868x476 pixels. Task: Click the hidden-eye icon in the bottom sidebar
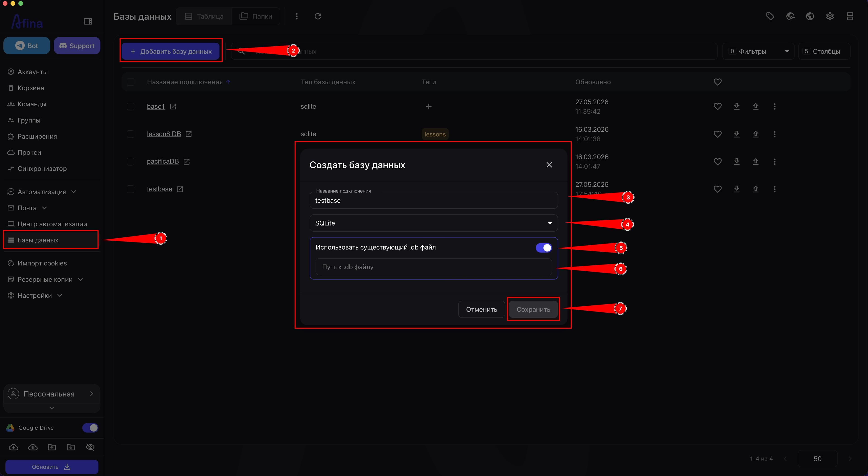coord(90,447)
